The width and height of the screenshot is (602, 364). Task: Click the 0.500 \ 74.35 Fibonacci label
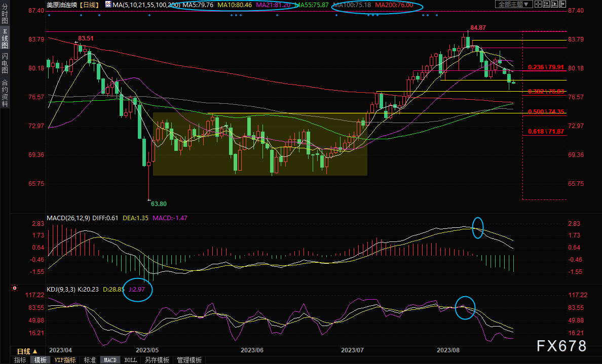pos(546,111)
